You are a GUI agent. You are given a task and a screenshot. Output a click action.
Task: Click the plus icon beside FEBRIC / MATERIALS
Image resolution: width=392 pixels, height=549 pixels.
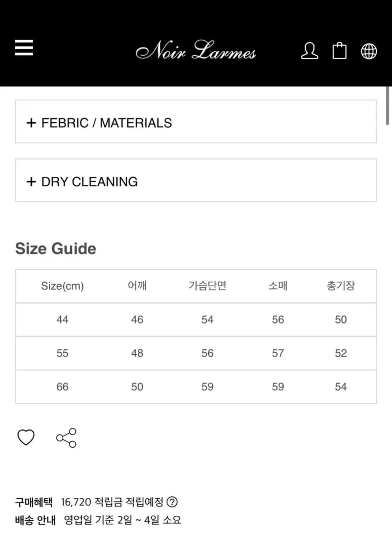click(x=31, y=123)
